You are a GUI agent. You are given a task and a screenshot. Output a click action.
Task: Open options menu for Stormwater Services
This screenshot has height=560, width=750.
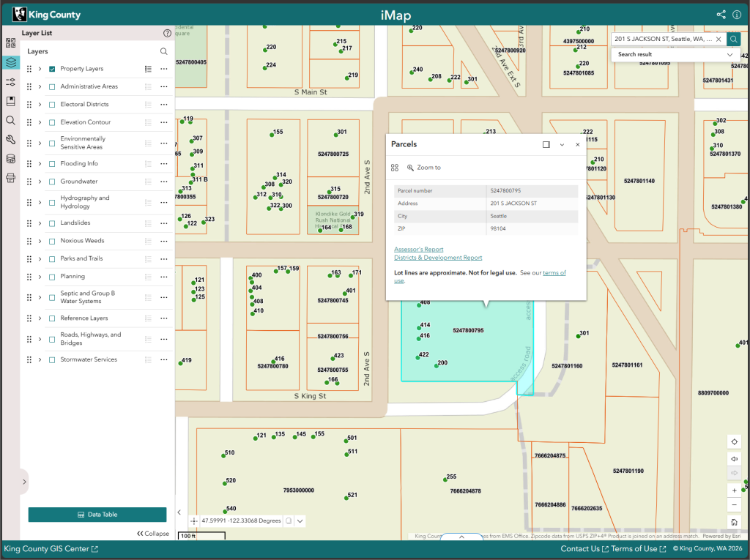(x=164, y=359)
